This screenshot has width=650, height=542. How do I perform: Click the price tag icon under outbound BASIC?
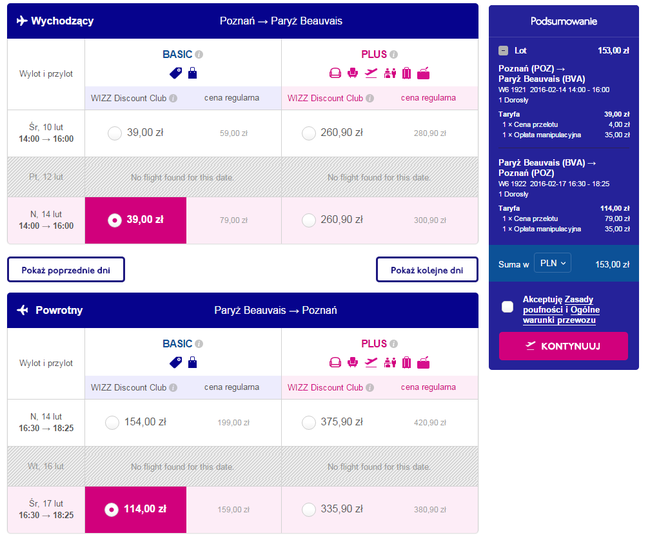pos(175,72)
